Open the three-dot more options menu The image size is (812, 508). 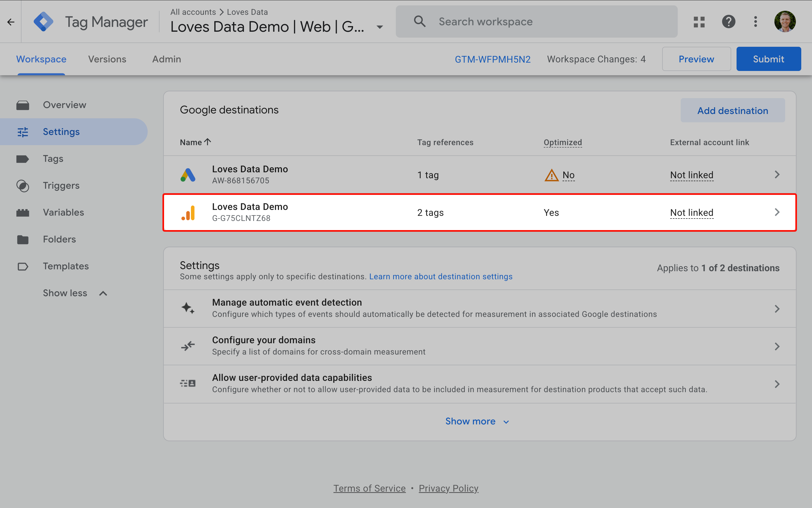click(x=755, y=22)
